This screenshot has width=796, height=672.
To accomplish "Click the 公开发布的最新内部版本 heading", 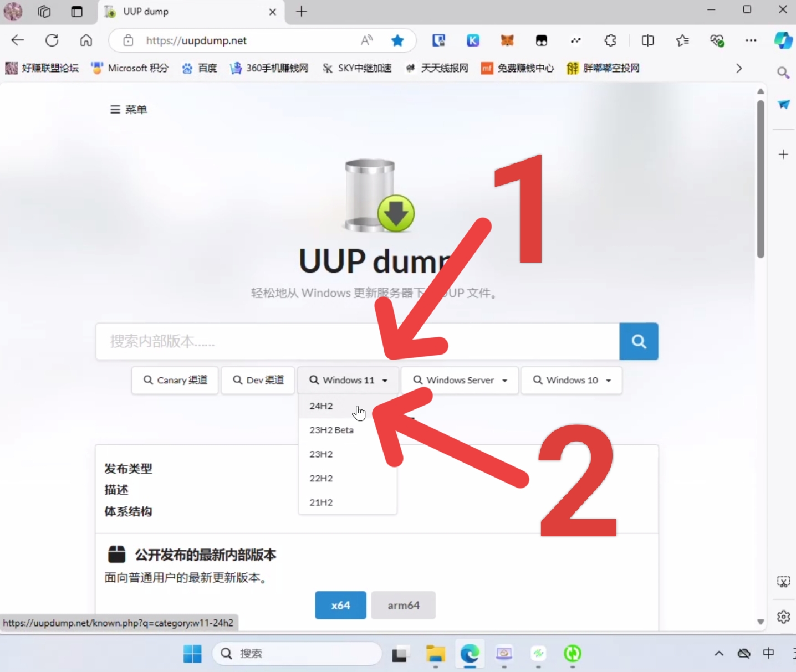I will [206, 555].
